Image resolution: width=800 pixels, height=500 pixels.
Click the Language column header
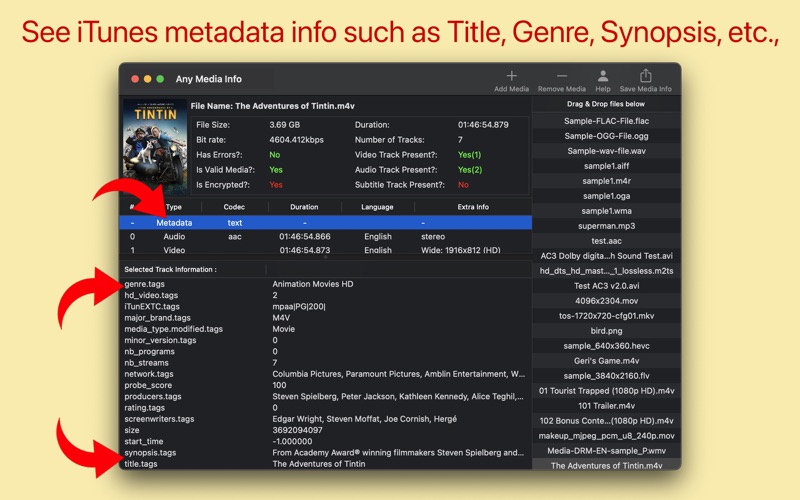coord(377,207)
